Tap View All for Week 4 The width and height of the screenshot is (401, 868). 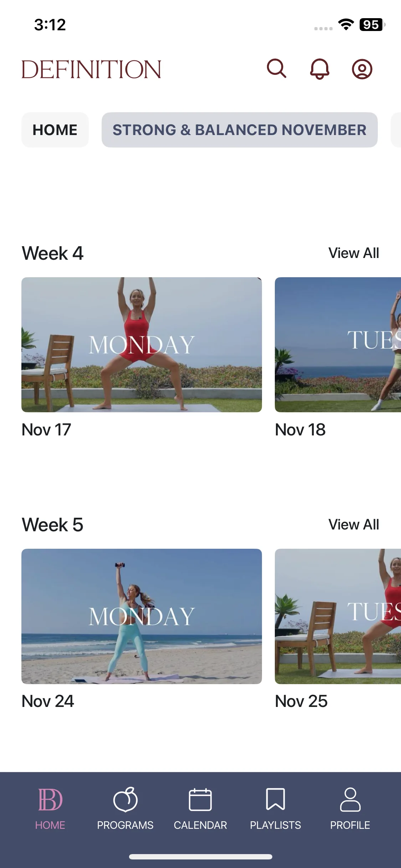pyautogui.click(x=354, y=253)
